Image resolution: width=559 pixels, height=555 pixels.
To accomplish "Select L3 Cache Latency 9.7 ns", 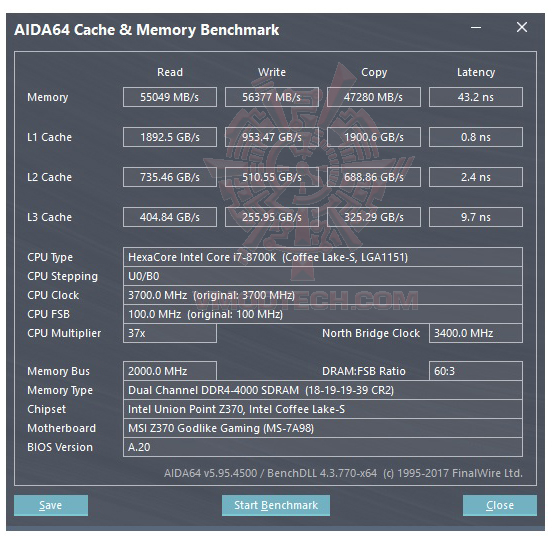I will (x=476, y=217).
